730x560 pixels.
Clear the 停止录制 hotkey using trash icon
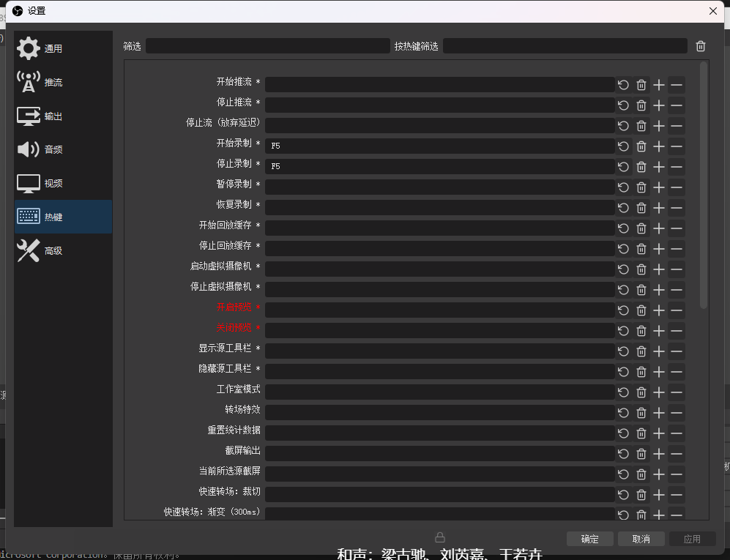[x=641, y=167]
